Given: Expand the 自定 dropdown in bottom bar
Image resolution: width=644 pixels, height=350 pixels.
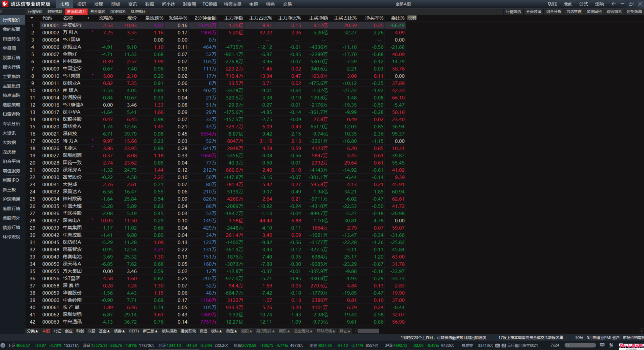Looking at the screenshot, I should point(231,331).
